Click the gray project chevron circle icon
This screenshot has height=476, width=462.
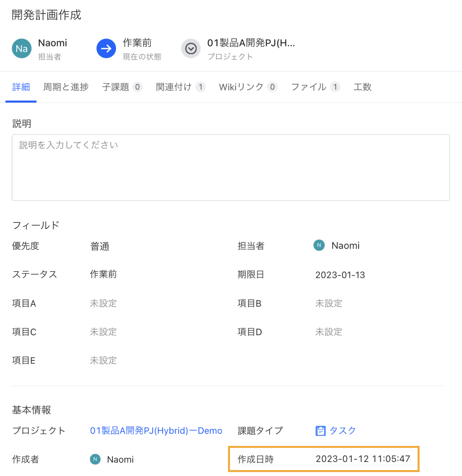tap(191, 49)
